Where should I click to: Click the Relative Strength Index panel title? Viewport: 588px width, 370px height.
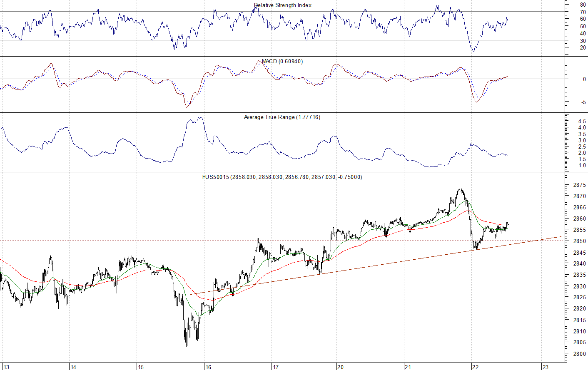point(283,5)
